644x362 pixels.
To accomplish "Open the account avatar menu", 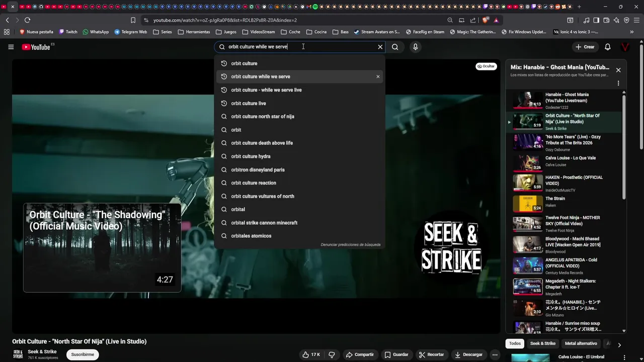I will coord(625,47).
